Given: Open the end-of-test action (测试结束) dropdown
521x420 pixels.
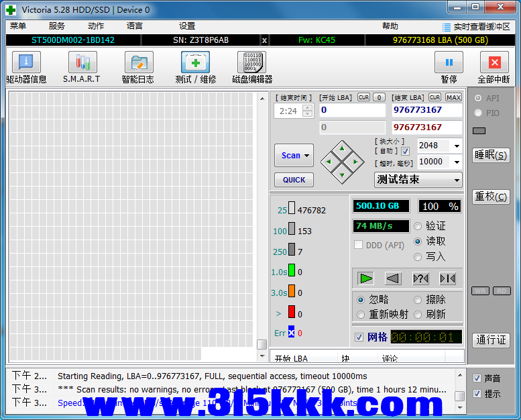Looking at the screenshot, I should 418,180.
